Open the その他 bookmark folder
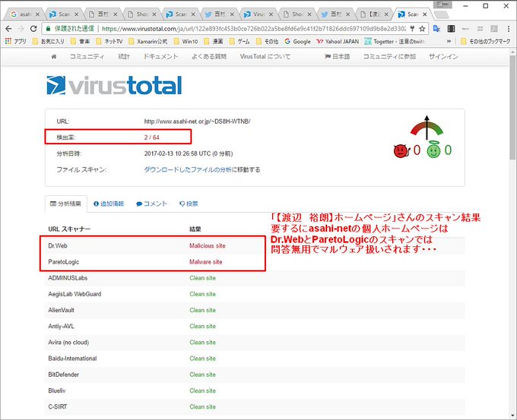 [267, 42]
